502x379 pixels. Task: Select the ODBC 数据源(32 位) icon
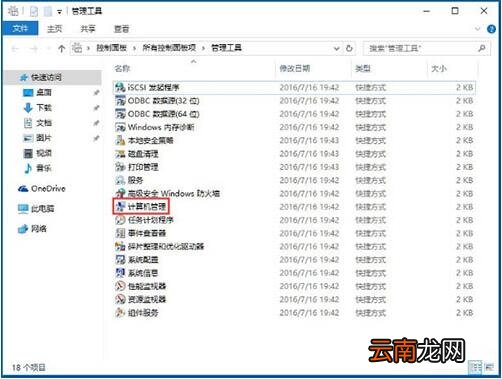click(x=120, y=101)
